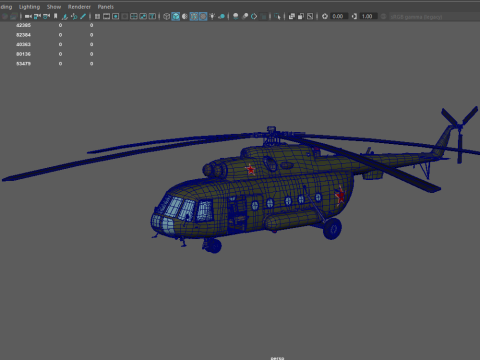Click the X-Ray Active Components icon

pyautogui.click(x=301, y=16)
